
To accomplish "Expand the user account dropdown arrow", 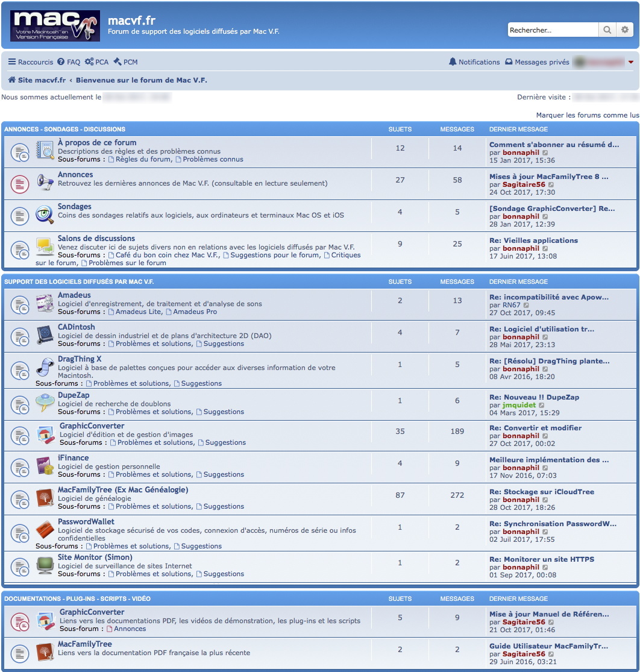I will pos(631,62).
